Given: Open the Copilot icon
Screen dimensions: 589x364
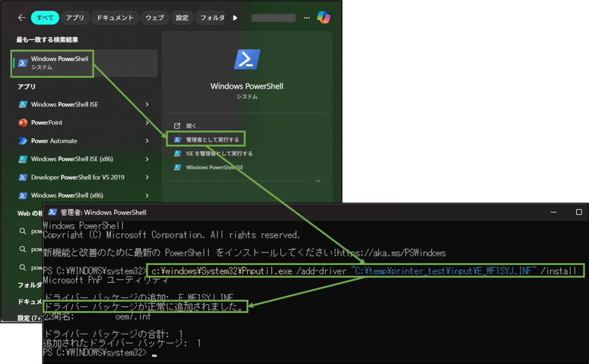Looking at the screenshot, I should (323, 17).
